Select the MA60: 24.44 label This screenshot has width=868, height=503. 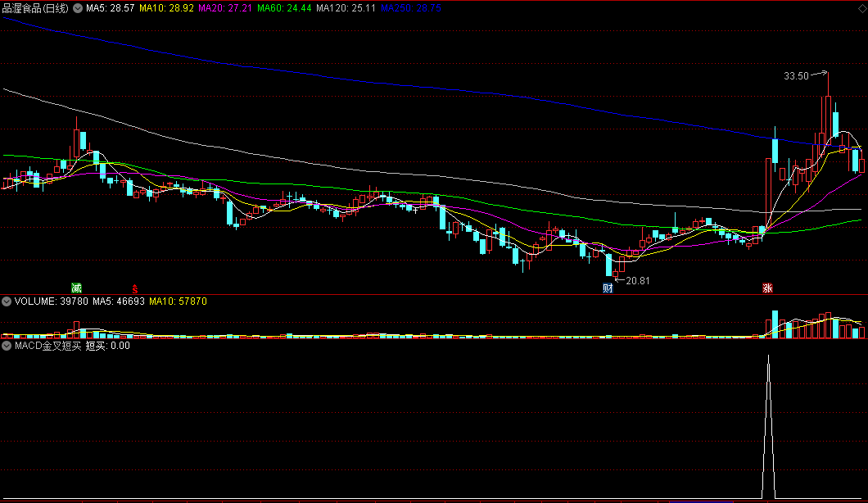click(x=284, y=8)
